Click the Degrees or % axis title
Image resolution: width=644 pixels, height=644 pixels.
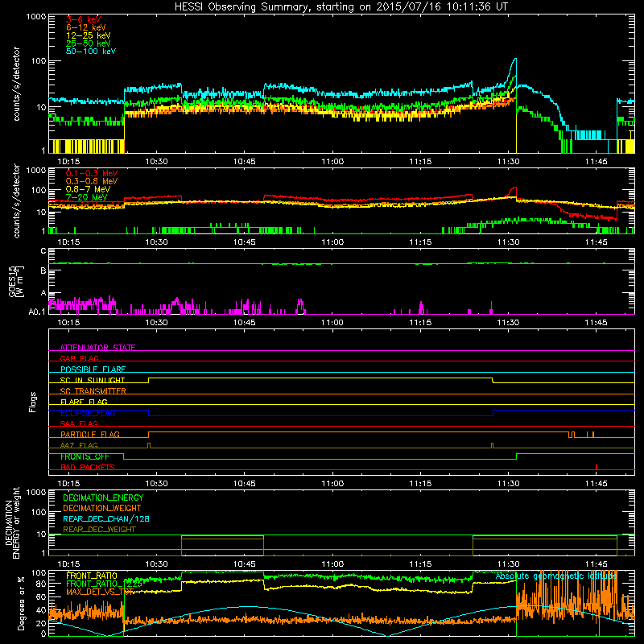(21, 603)
